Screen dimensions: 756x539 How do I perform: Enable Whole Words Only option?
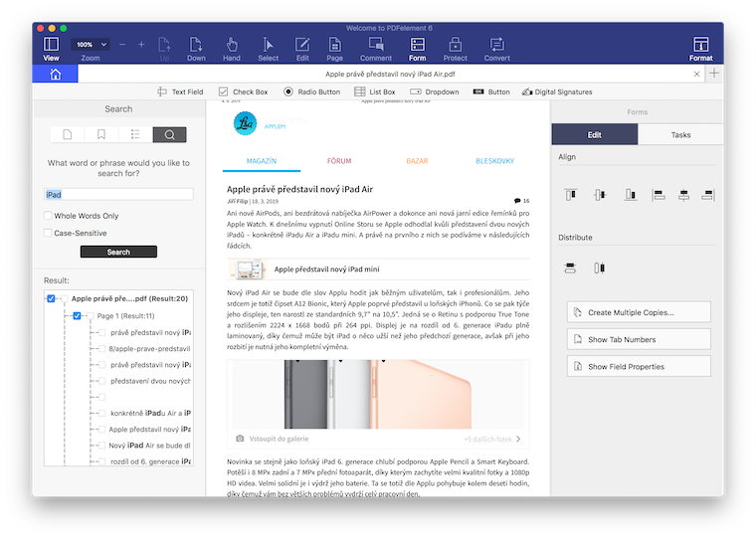(48, 216)
